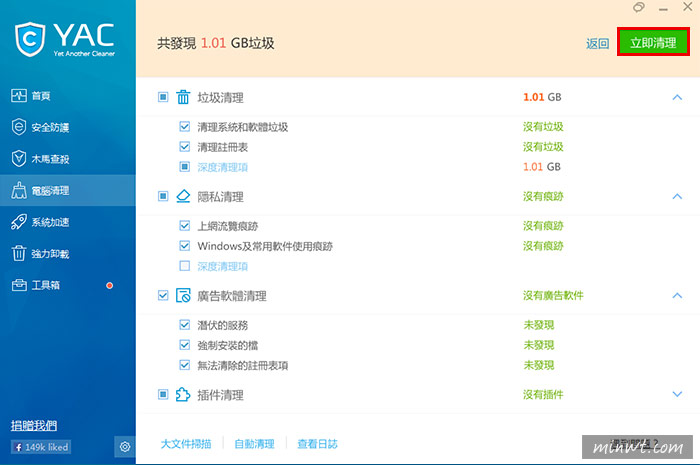Select the 強力卸載 trash can icon
The image size is (700, 465).
coord(19,253)
